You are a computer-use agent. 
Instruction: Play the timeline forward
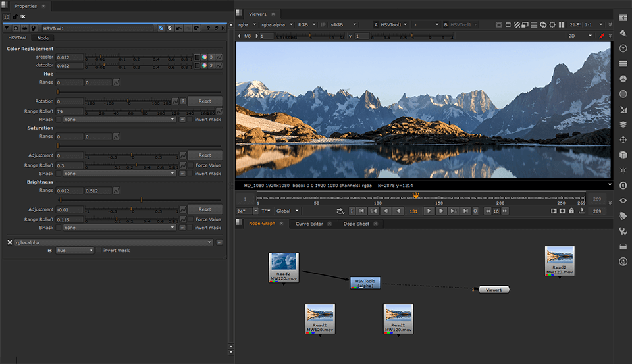click(429, 211)
